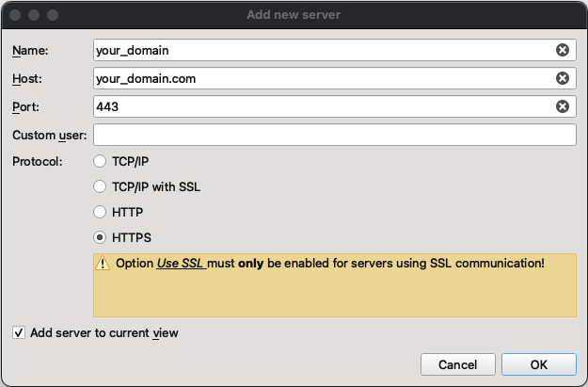Viewport: 588px width, 387px height.
Task: Confirm the new server with OK
Action: pyautogui.click(x=538, y=364)
